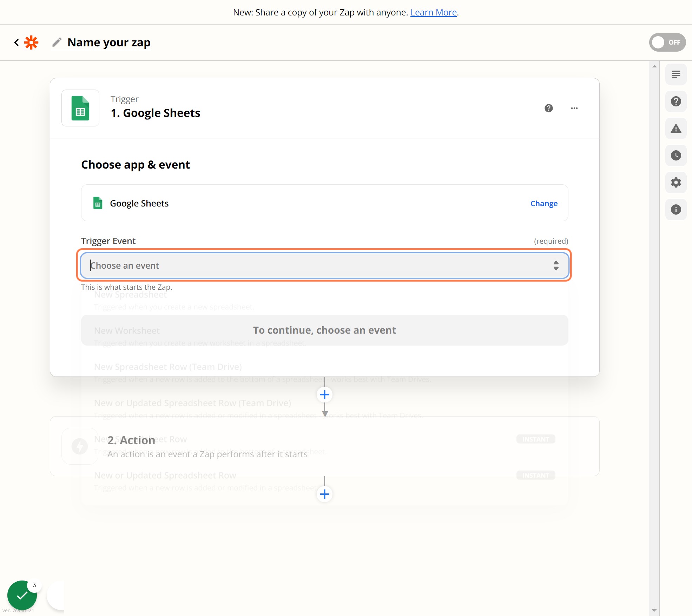Viewport: 692px width, 616px height.
Task: Open the green checkmark progress widget
Action: [x=22, y=595]
